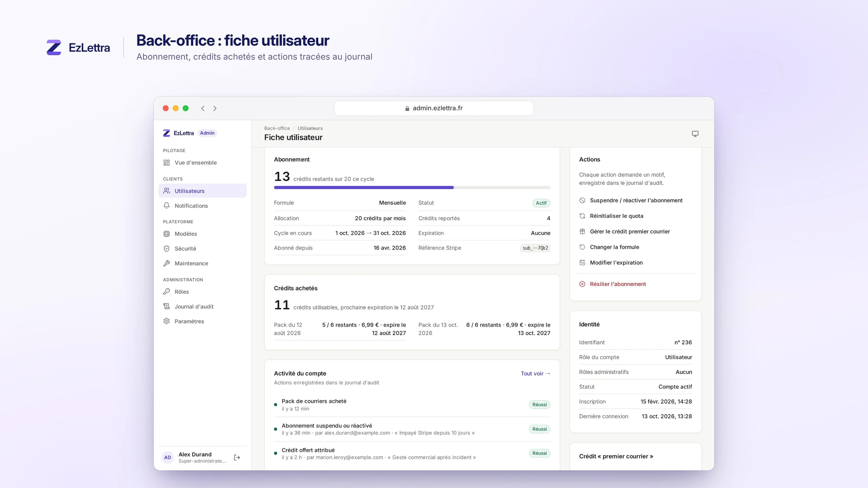Screen dimensions: 868x488
Task: Click the monitor display icon in header
Action: [695, 134]
